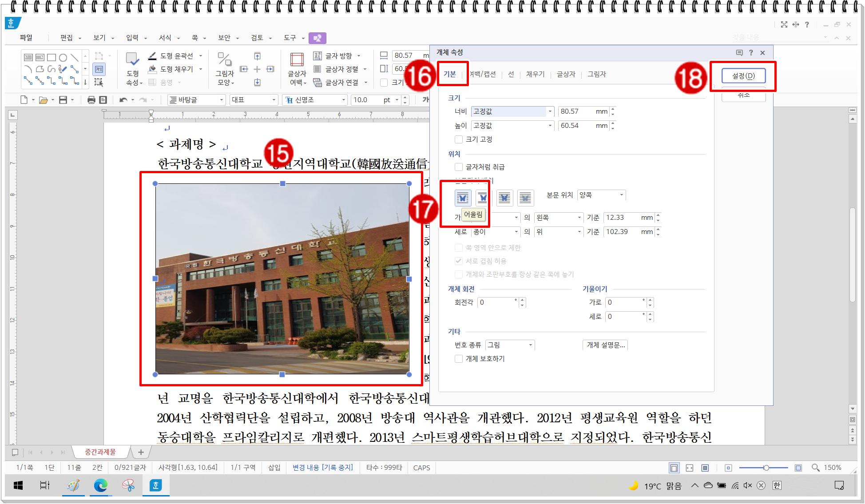Open the 그림자 모양 shadow style button

[x=225, y=69]
